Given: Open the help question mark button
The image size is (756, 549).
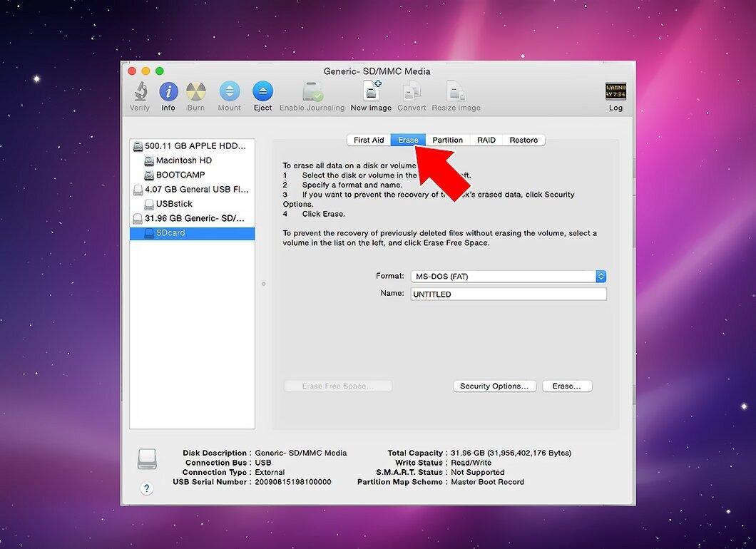Looking at the screenshot, I should [x=147, y=488].
